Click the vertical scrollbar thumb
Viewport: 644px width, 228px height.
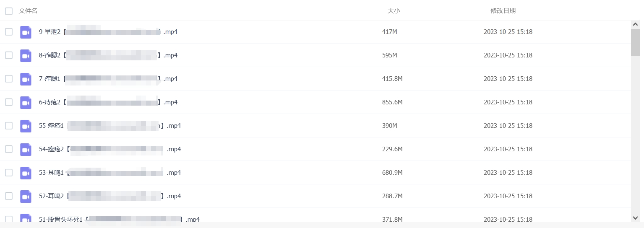[635, 42]
